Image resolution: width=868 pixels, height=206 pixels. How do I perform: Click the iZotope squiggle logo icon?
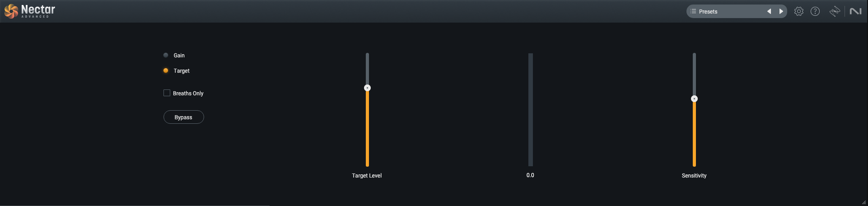pyautogui.click(x=835, y=11)
